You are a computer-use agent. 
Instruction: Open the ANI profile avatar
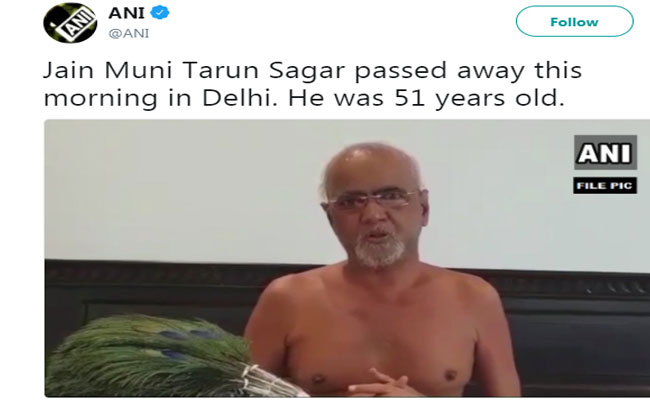point(70,23)
